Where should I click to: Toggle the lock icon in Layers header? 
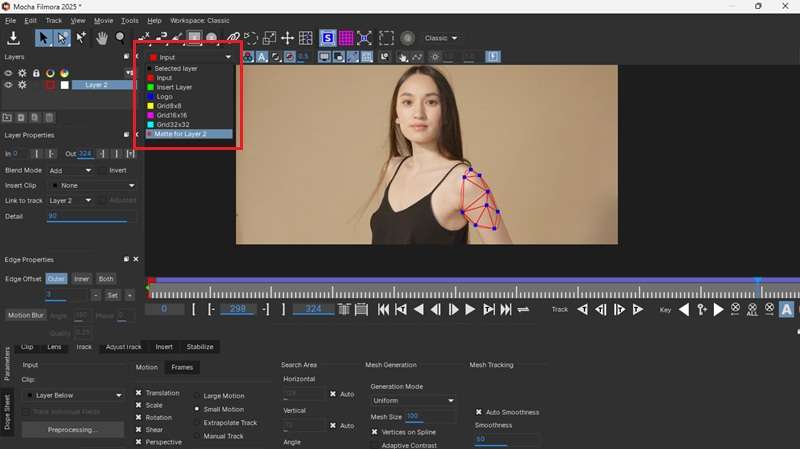pos(36,73)
